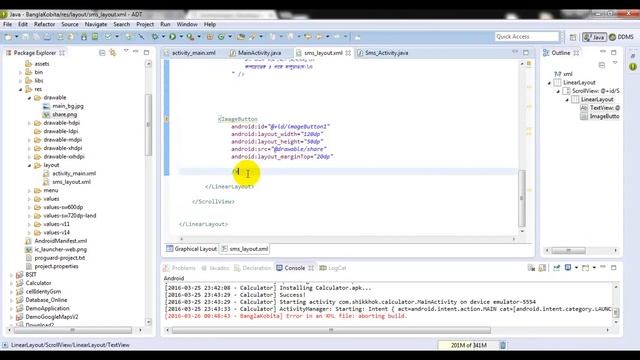
Task: Open the Outline view menu arrow
Action: point(615,63)
